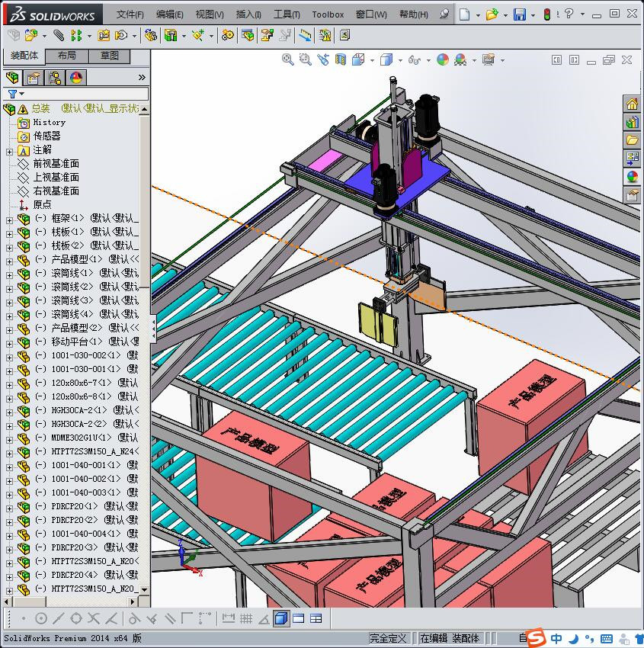Click the Display Style cube icon
The image size is (644, 648).
[386, 60]
